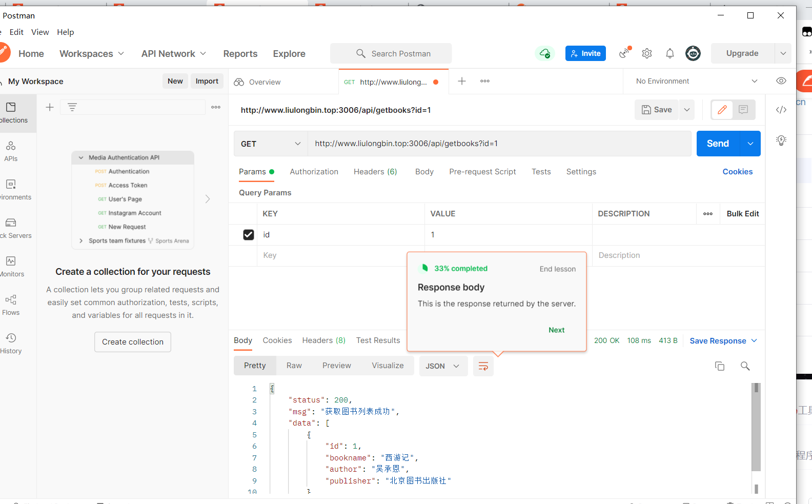812x504 pixels.
Task: Uncheck the id query parameter checkbox
Action: (x=249, y=235)
